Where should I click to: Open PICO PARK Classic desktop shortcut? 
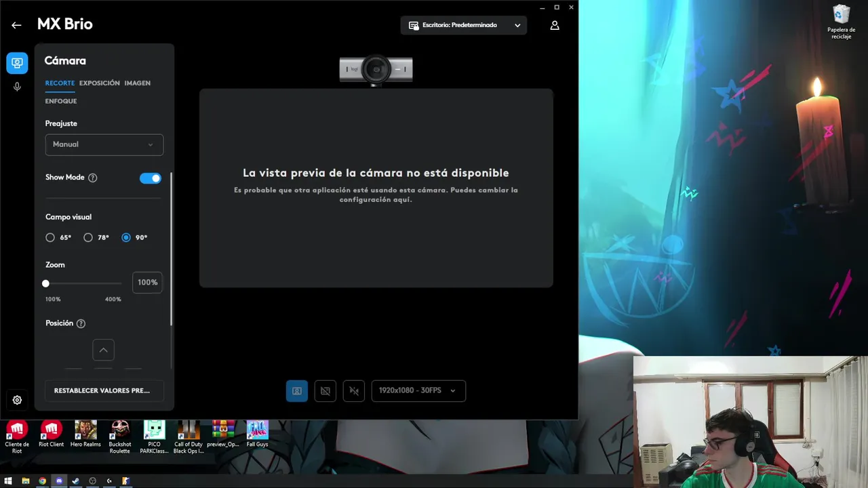[154, 437]
